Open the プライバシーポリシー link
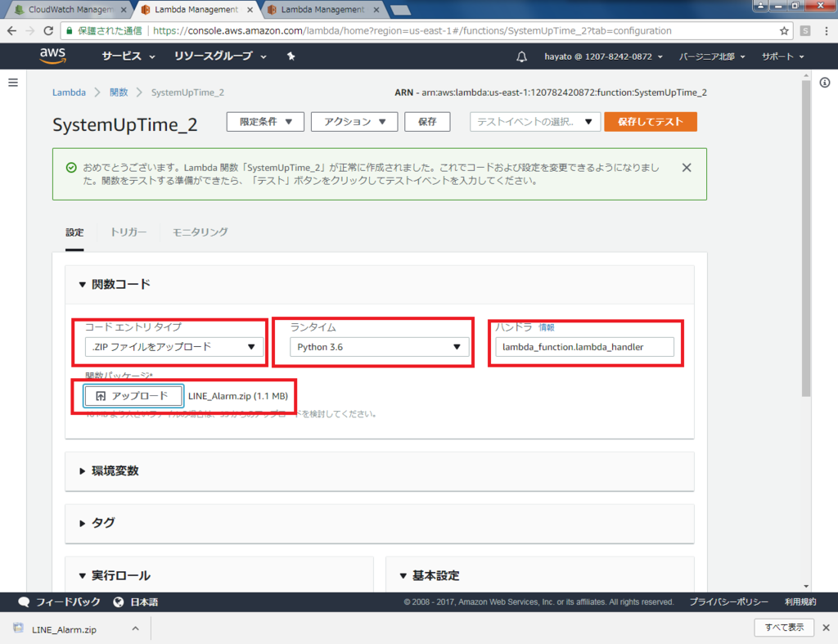Image resolution: width=838 pixels, height=644 pixels. (x=728, y=602)
